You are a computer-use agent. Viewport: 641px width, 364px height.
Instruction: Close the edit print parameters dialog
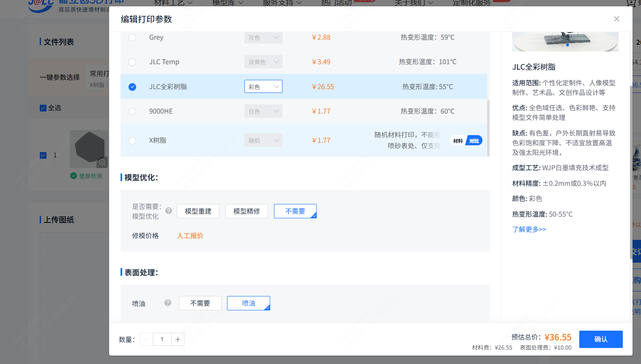tap(616, 19)
